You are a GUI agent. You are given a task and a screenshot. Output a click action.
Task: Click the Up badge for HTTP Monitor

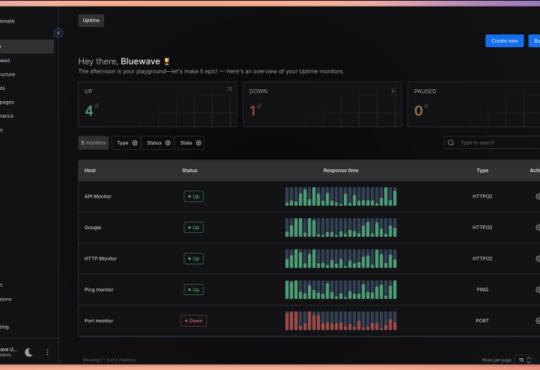point(194,258)
